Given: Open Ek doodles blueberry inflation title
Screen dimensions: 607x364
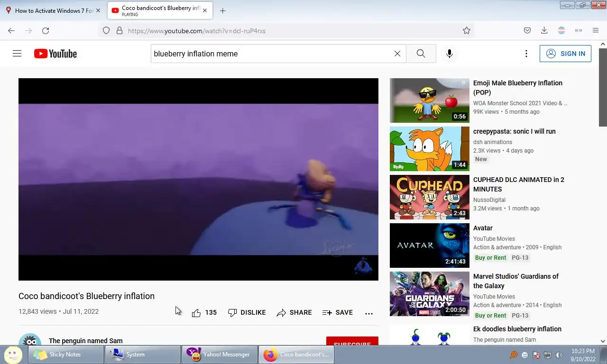Looking at the screenshot, I should (517, 329).
